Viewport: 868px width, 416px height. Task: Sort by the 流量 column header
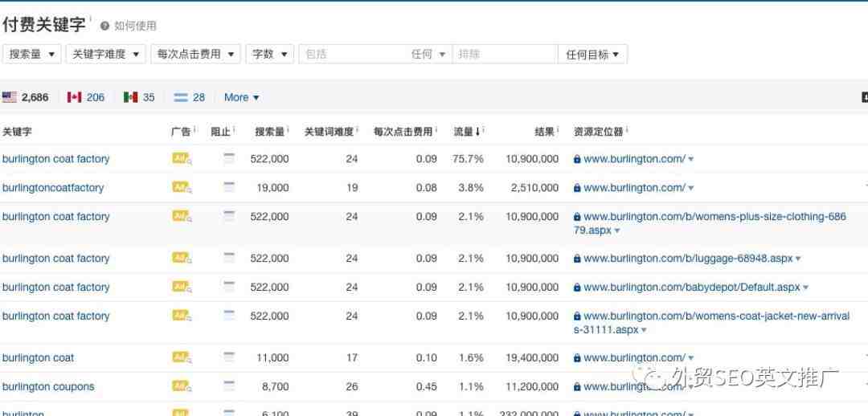pyautogui.click(x=467, y=132)
